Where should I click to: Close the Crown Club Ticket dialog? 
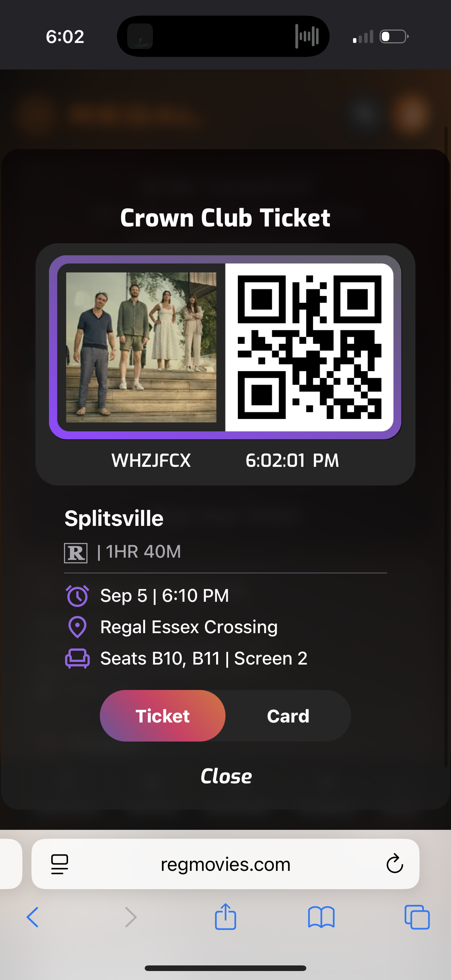point(226,776)
